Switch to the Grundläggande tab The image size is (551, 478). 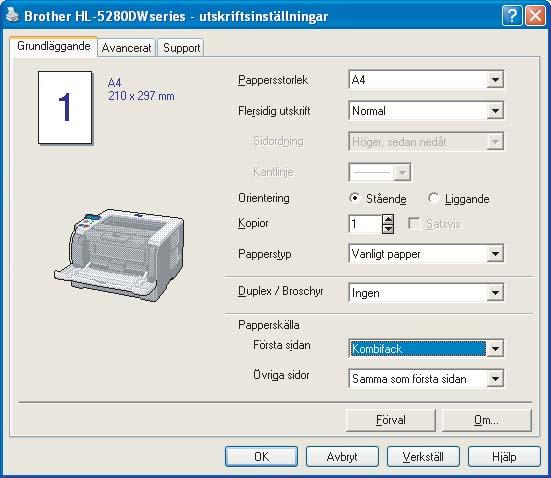click(53, 46)
